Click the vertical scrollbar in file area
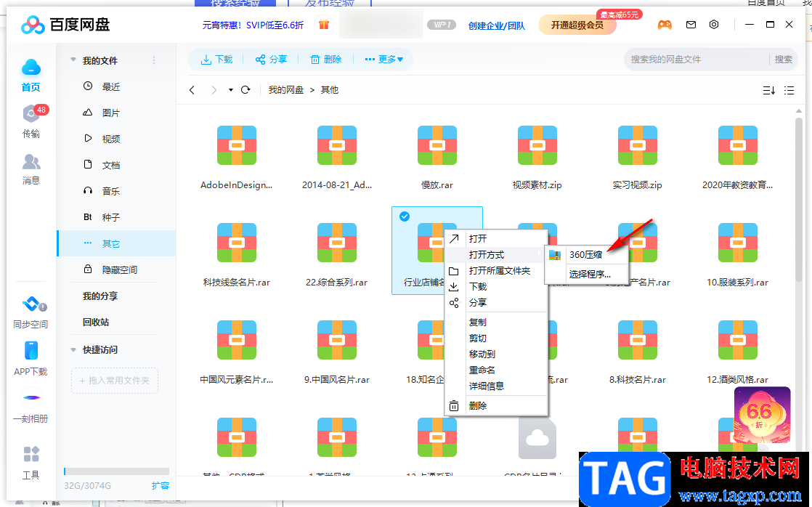Image resolution: width=812 pixels, height=507 pixels. [799, 199]
